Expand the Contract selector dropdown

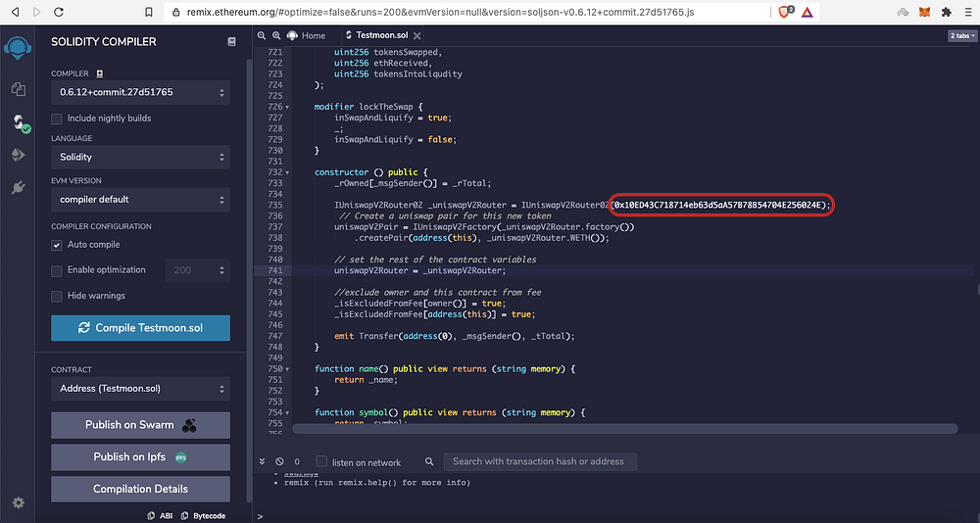[140, 389]
